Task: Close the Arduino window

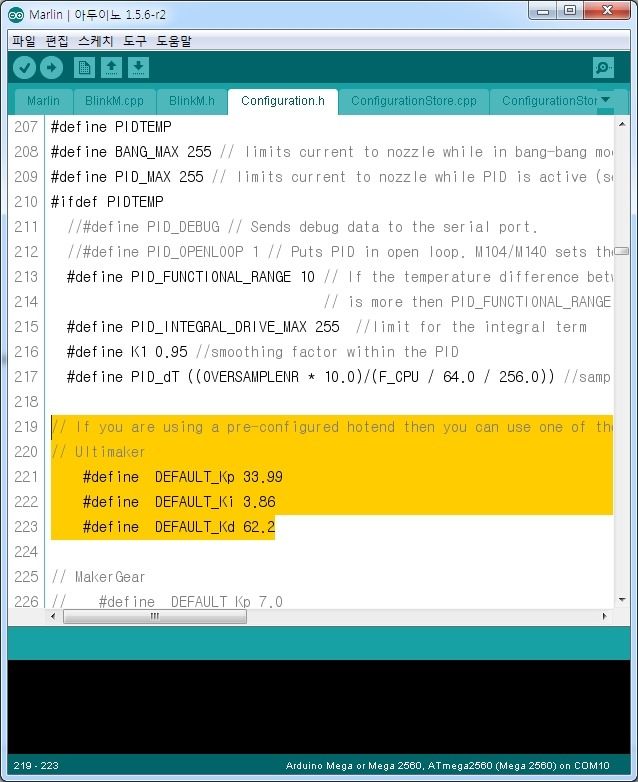Action: coord(607,11)
